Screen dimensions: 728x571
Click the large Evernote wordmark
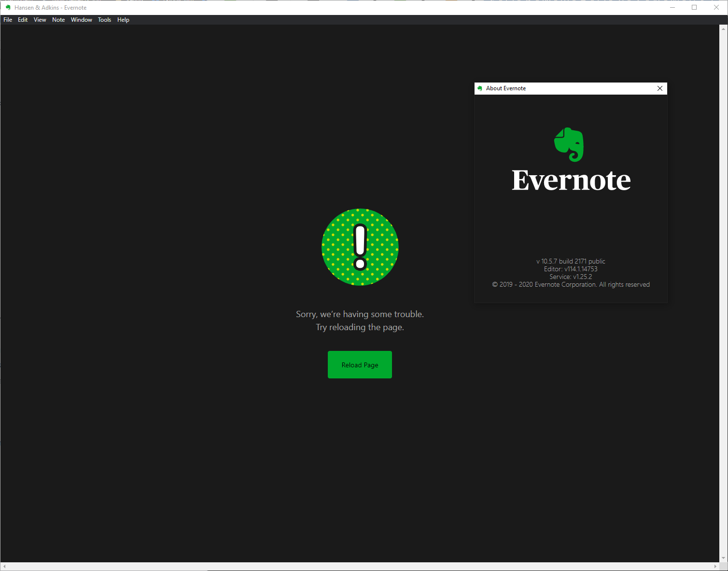(571, 181)
